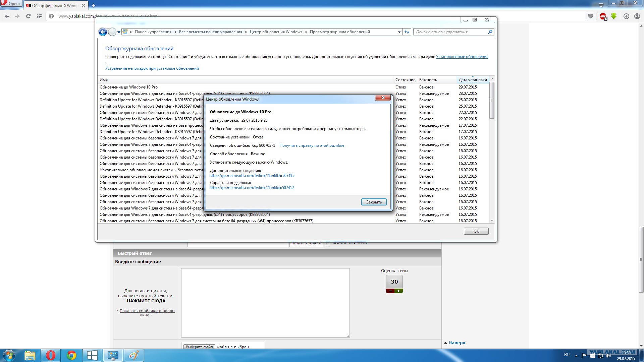Viewport: 644px width, 362px height.
Task: Expand the breadcrumb arrow after "Панель управления"
Action: tap(175, 32)
